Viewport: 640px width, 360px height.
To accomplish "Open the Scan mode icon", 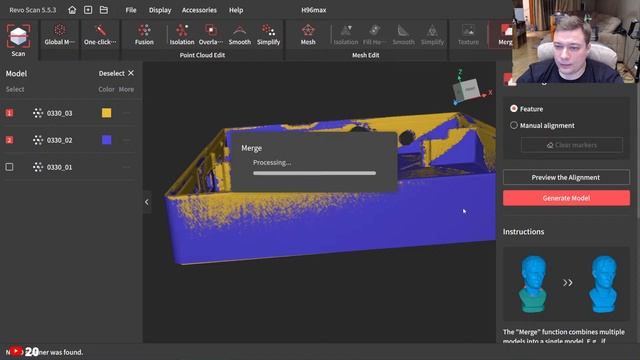I will [x=18, y=40].
